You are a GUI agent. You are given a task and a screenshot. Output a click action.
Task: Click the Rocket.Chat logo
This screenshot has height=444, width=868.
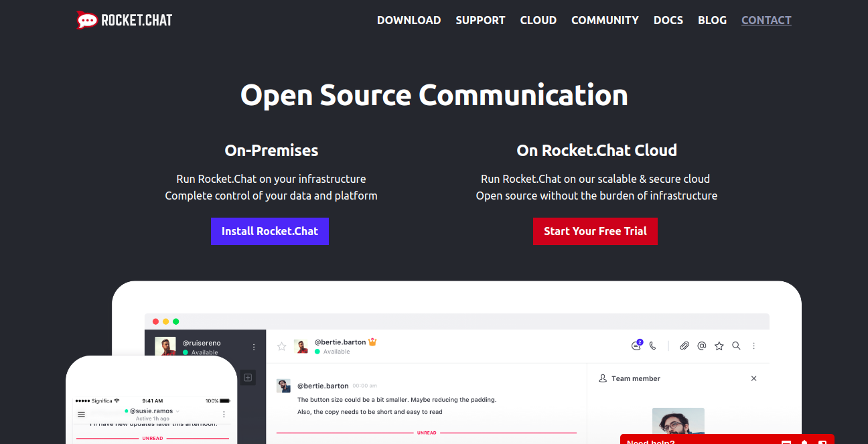pos(125,20)
